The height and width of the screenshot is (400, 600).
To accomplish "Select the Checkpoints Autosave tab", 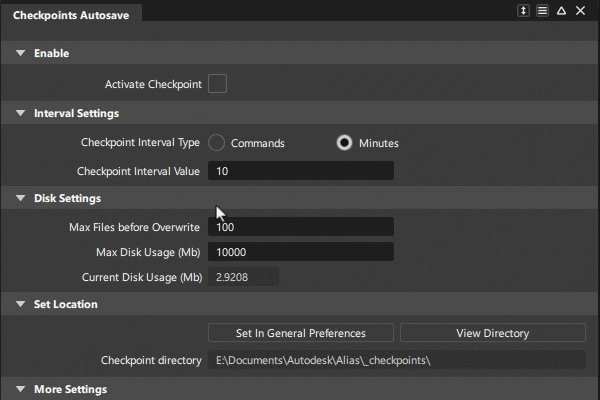I will tap(70, 15).
